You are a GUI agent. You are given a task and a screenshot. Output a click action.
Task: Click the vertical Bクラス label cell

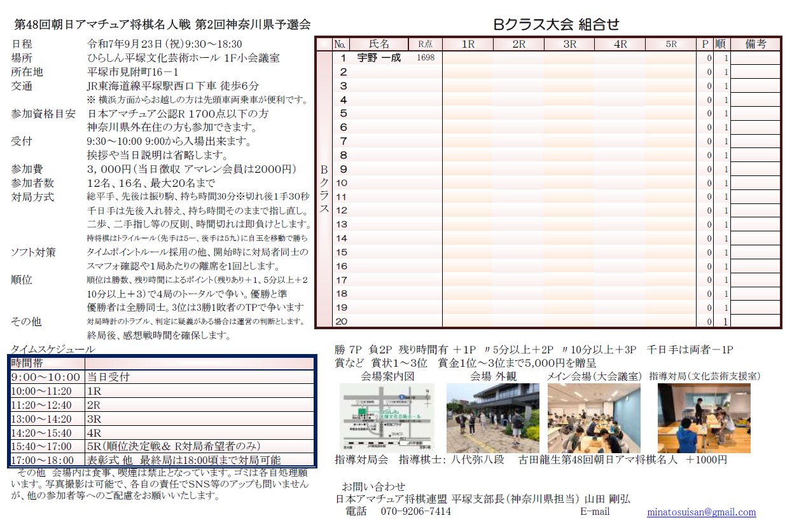324,189
